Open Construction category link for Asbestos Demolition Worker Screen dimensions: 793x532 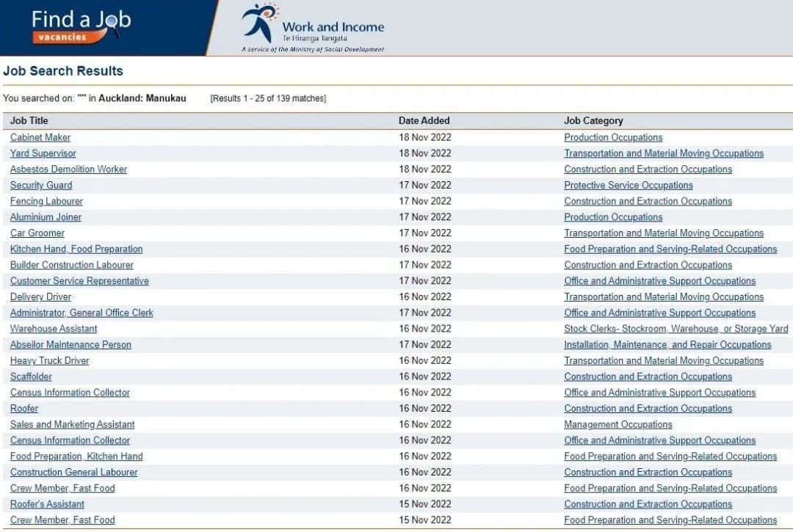(648, 170)
